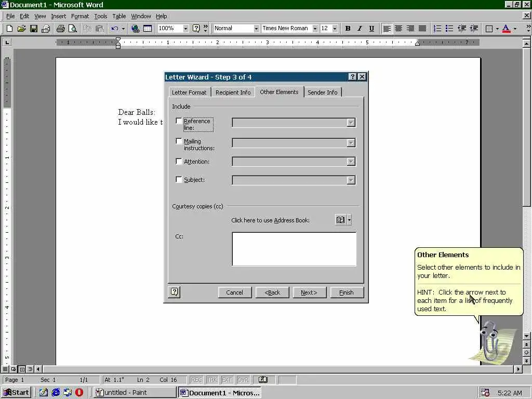The image size is (532, 399).
Task: Check the Attention option
Action: pos(179,161)
